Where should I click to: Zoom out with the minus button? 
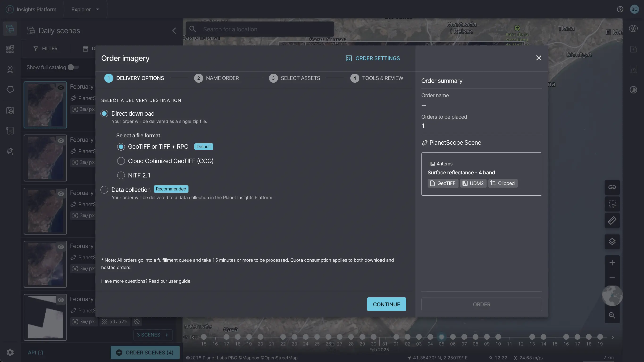tap(612, 278)
